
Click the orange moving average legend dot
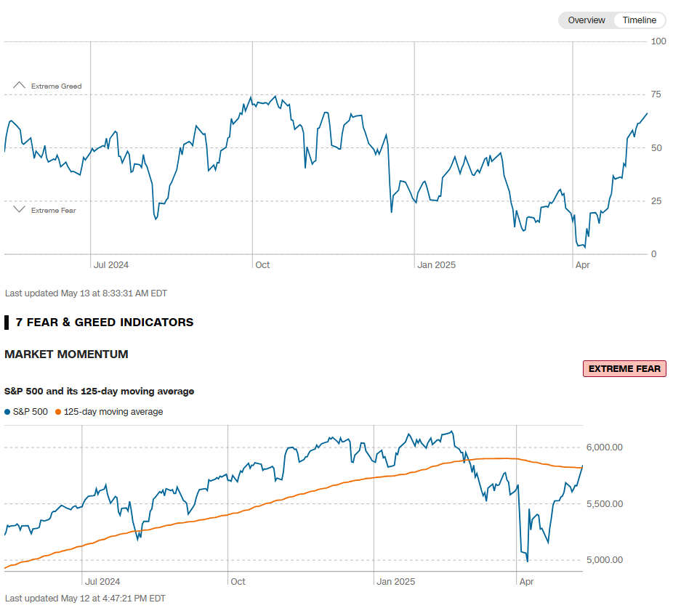(x=58, y=412)
